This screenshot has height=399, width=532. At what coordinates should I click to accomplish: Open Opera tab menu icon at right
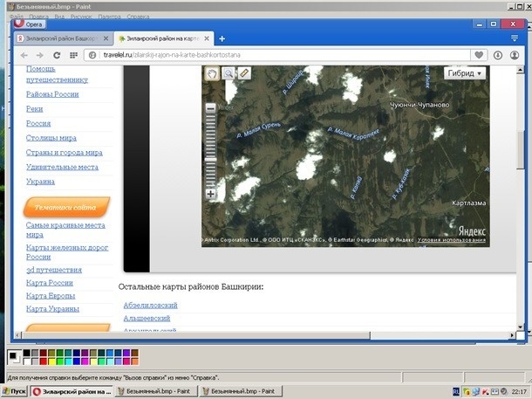coord(515,38)
